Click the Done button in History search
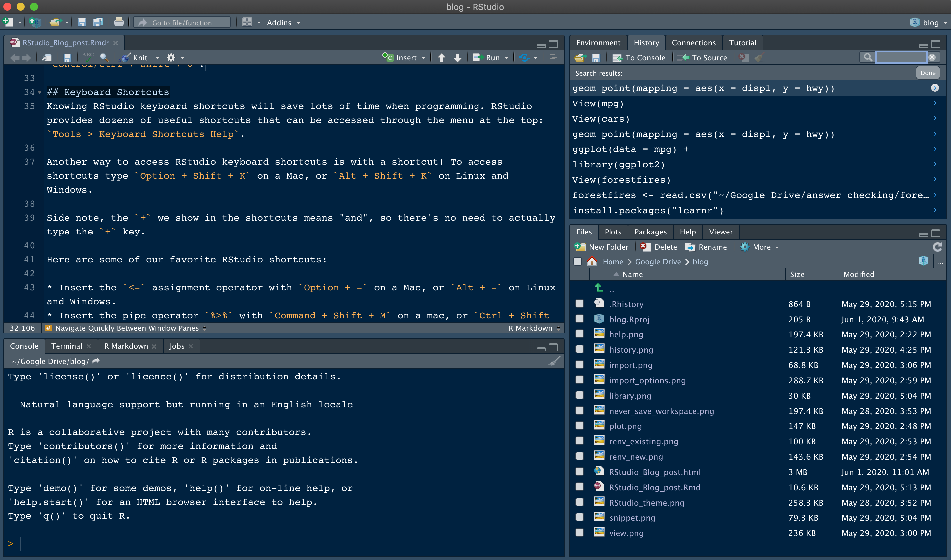 coord(928,72)
